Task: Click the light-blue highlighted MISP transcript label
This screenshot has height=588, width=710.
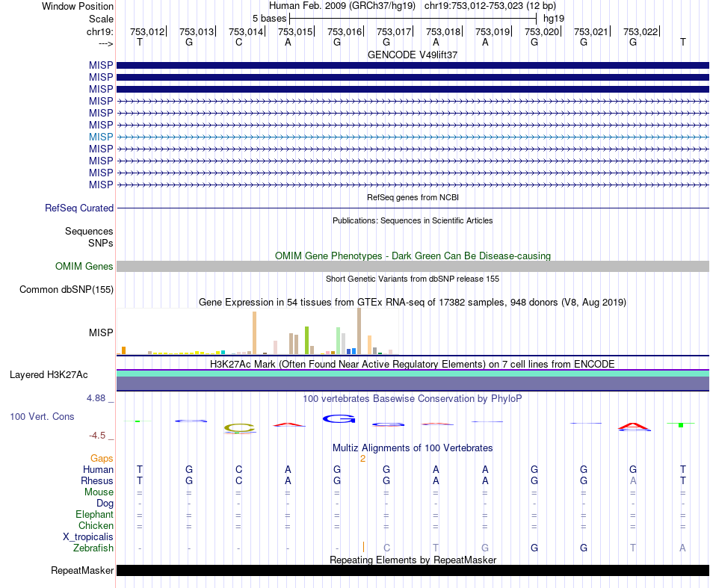Action: (101, 137)
